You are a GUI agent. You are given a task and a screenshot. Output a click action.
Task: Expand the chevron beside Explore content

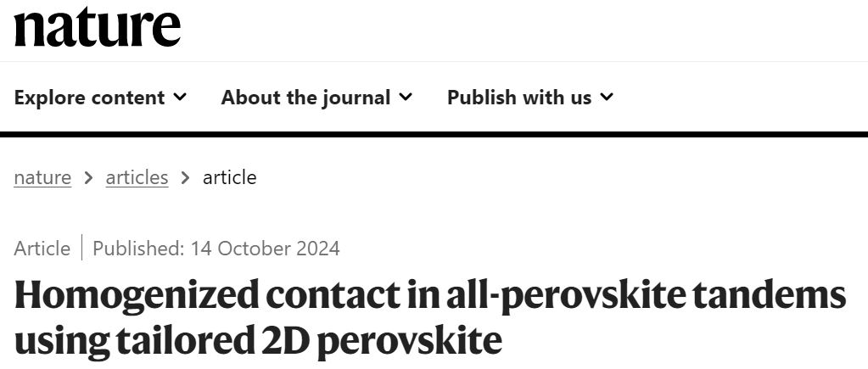(180, 98)
